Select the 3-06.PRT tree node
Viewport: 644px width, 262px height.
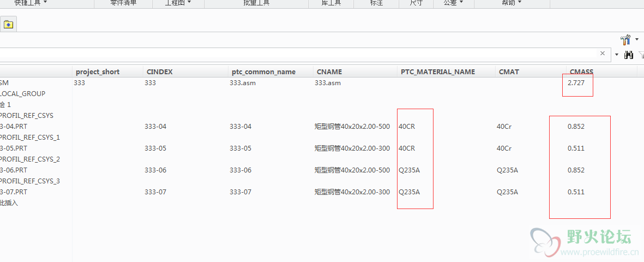14,170
